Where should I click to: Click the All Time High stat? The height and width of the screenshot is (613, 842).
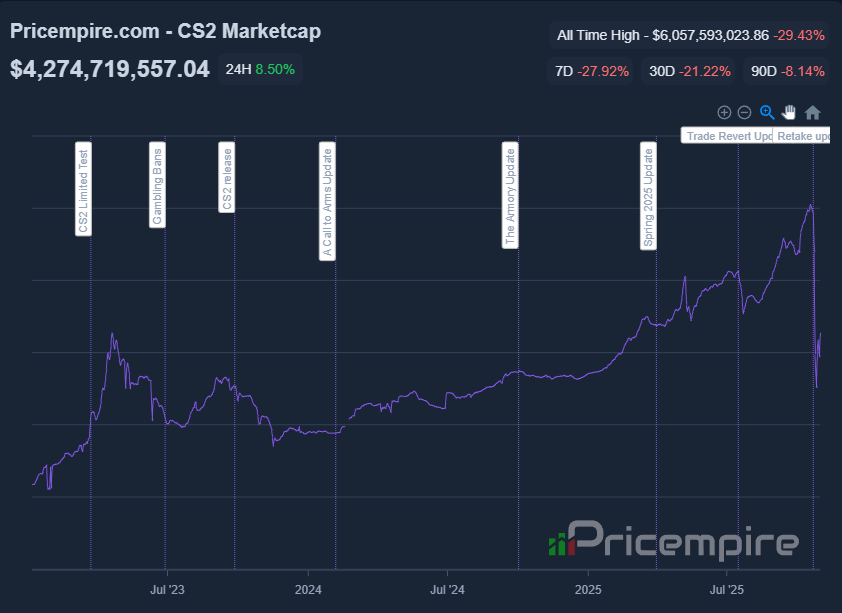[691, 35]
